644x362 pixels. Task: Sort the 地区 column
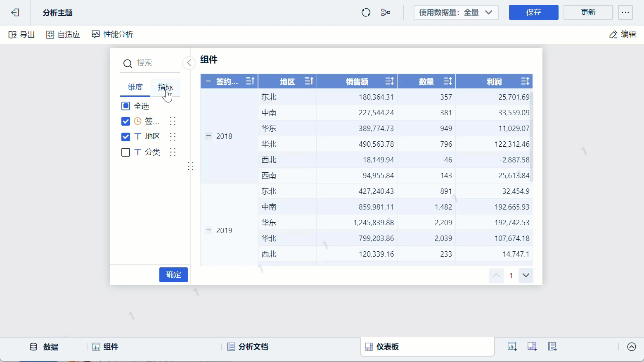pyautogui.click(x=309, y=81)
